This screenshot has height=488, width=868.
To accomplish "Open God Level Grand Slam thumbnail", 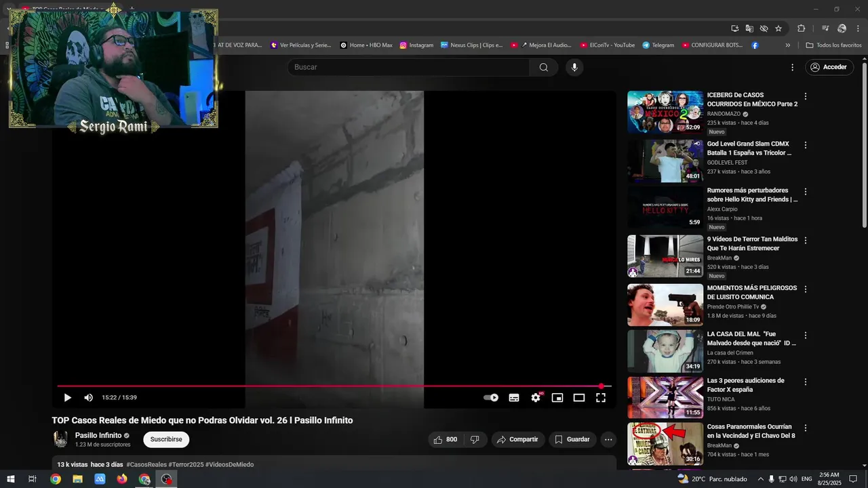I will click(x=665, y=161).
